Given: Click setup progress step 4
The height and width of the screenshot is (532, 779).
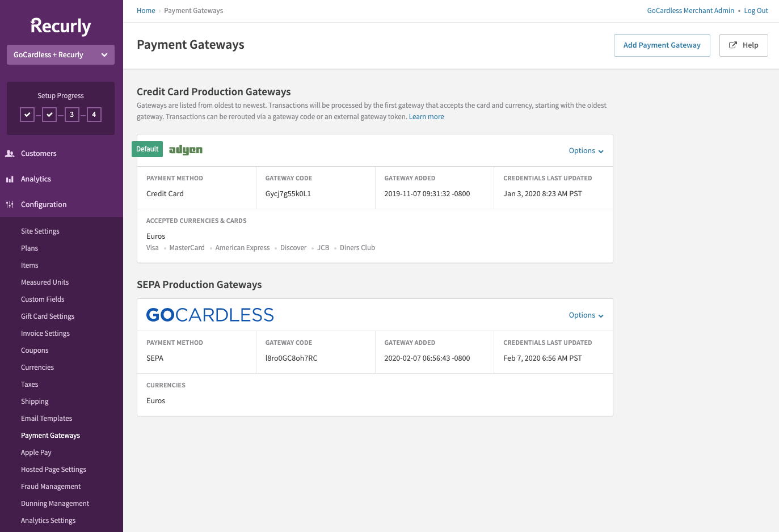Looking at the screenshot, I should tap(94, 115).
